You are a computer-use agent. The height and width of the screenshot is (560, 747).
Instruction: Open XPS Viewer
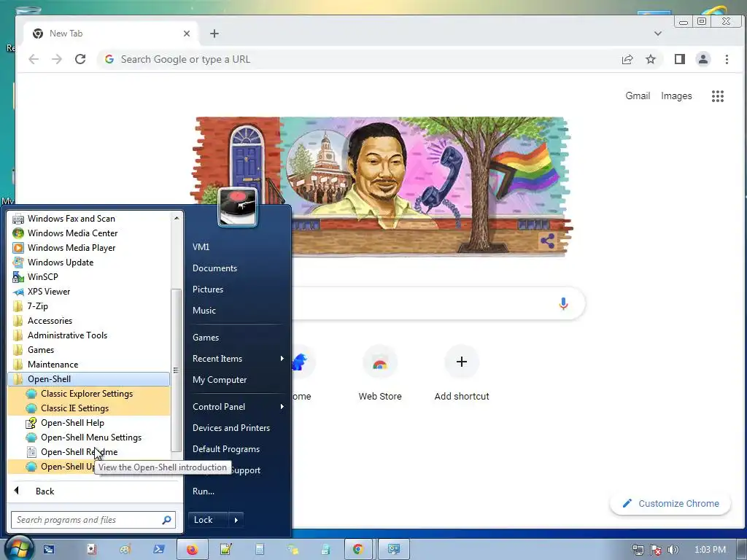pyautogui.click(x=89, y=292)
